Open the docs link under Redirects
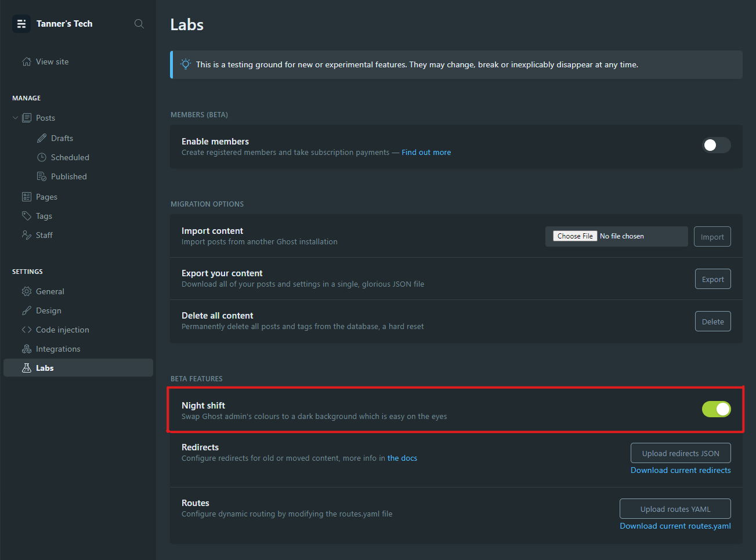 [x=402, y=458]
